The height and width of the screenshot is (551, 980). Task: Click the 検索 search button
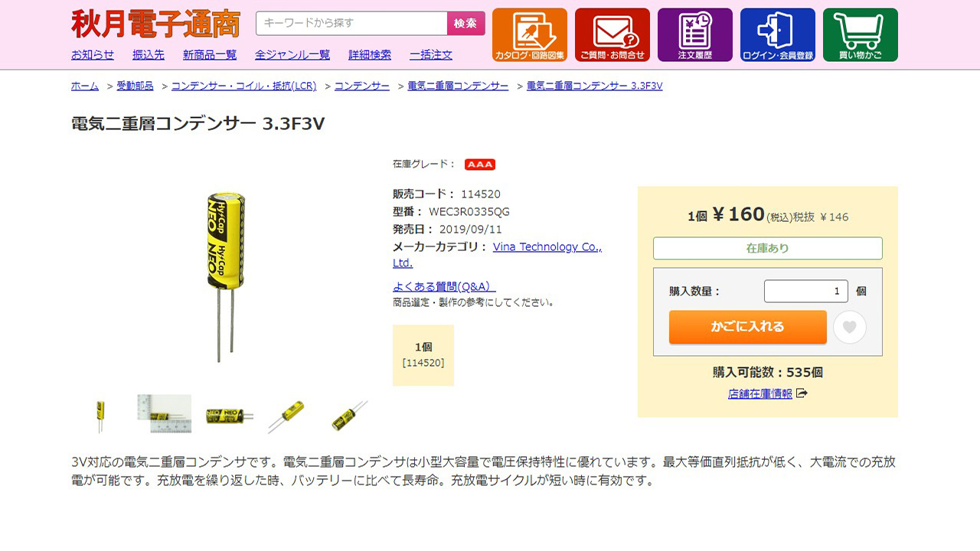click(465, 24)
